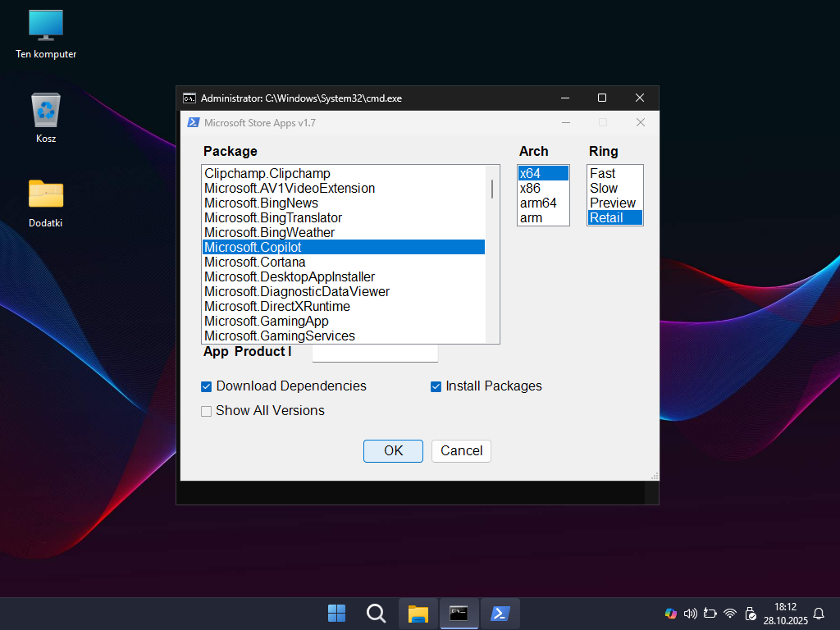This screenshot has width=840, height=630.
Task: Disable the Install Packages checkbox
Action: pyautogui.click(x=436, y=386)
